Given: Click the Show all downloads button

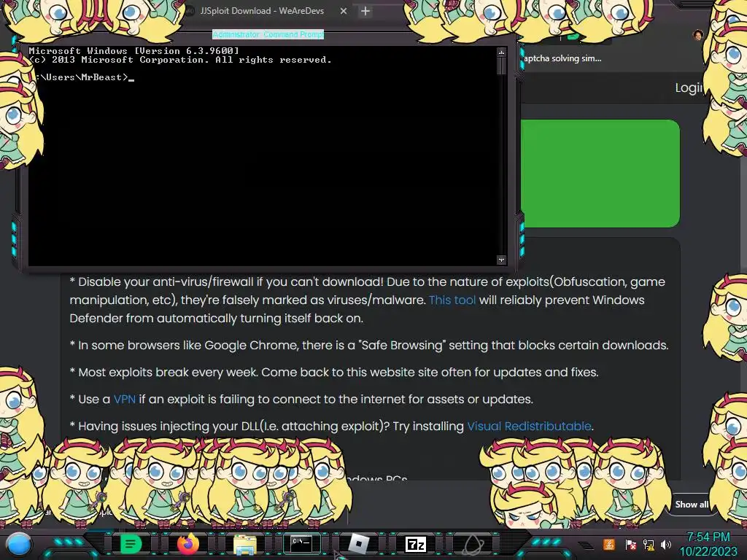Looking at the screenshot, I should tap(692, 505).
